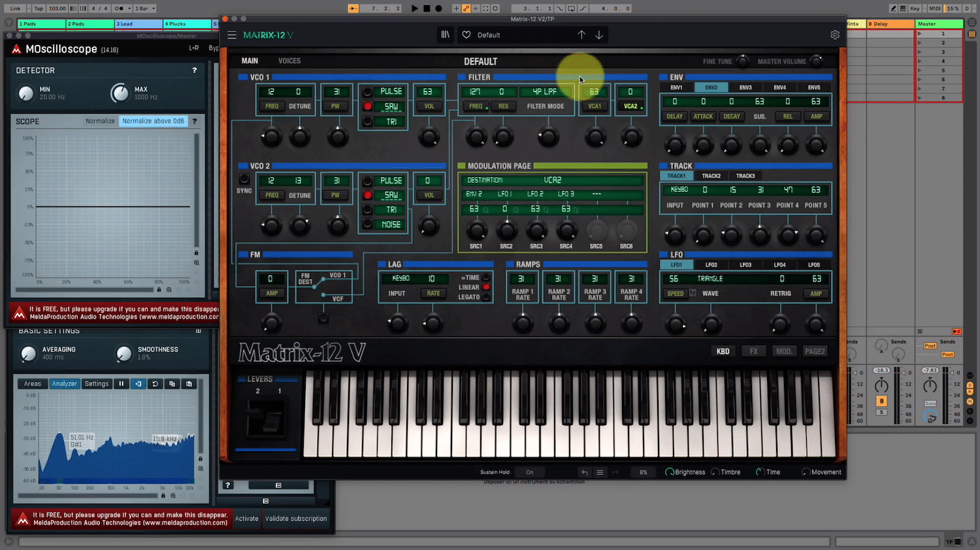Image resolution: width=980 pixels, height=550 pixels.
Task: Click the paste icon in the analyzer toolbar
Action: click(189, 384)
